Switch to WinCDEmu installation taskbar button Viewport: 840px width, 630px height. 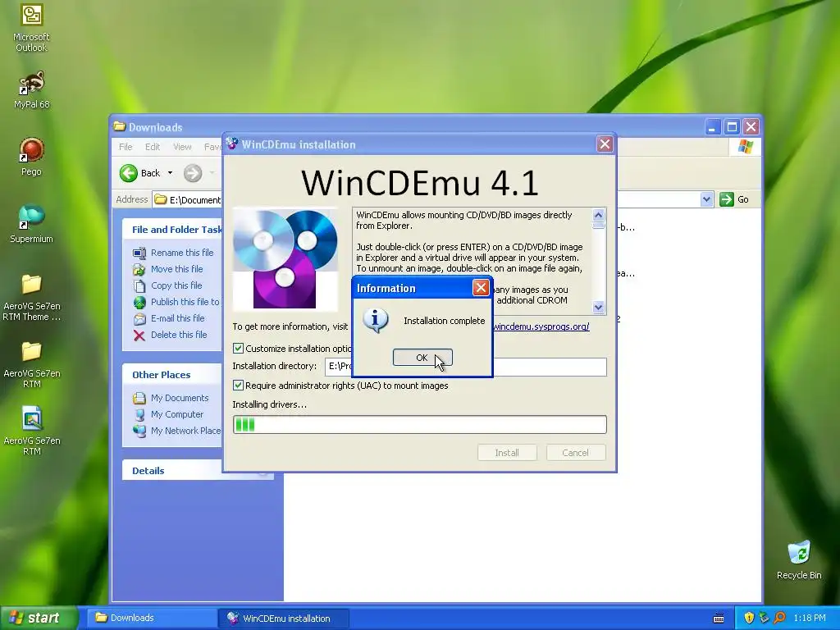[284, 619]
